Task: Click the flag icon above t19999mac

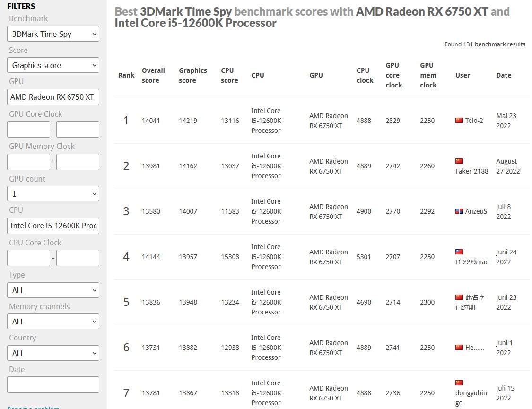Action: [x=459, y=252]
